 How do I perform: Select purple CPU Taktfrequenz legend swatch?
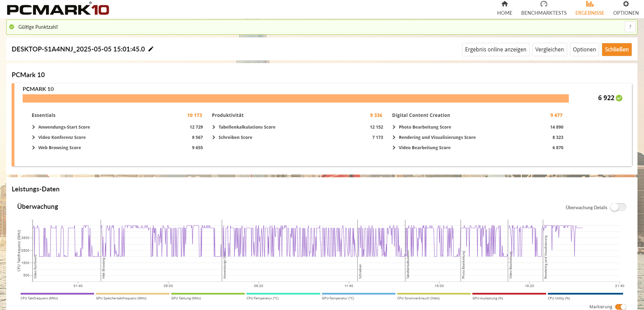[x=57, y=294]
